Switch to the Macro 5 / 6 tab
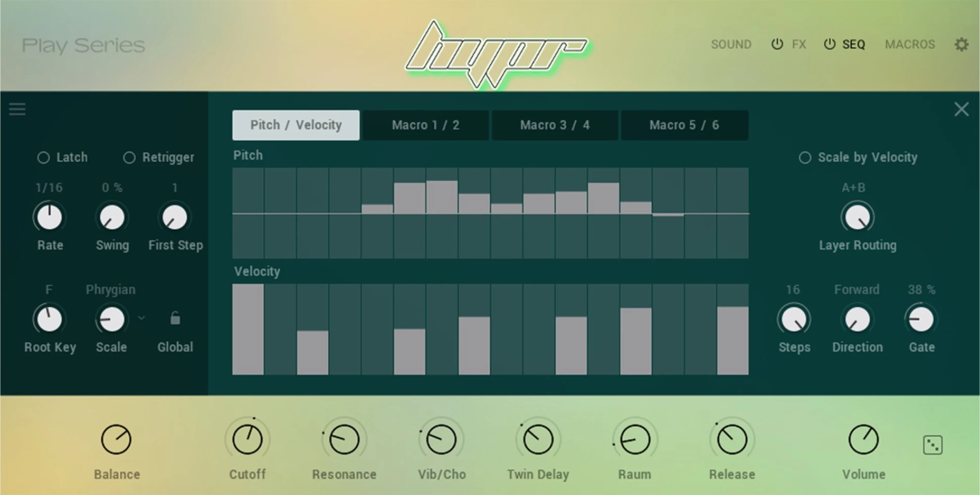 (685, 125)
